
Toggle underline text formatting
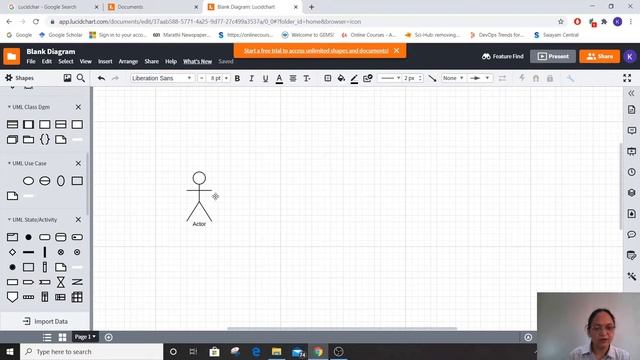(x=265, y=78)
